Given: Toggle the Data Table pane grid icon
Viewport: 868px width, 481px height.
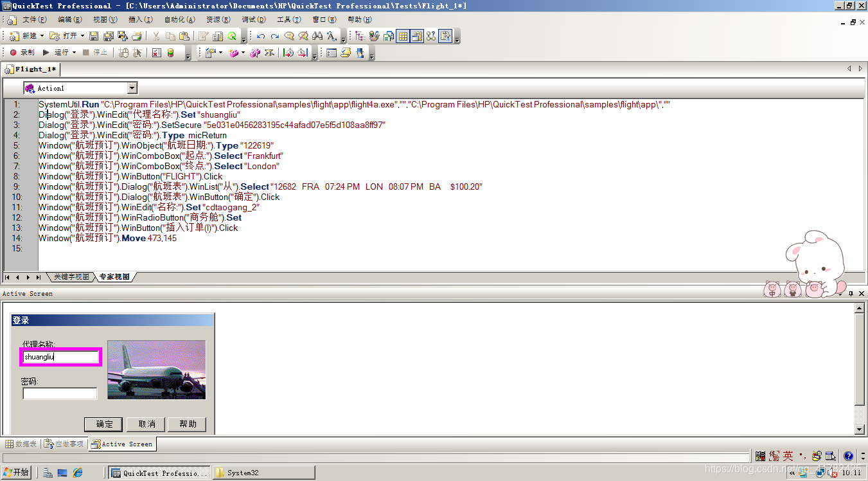Looking at the screenshot, I should 403,36.
